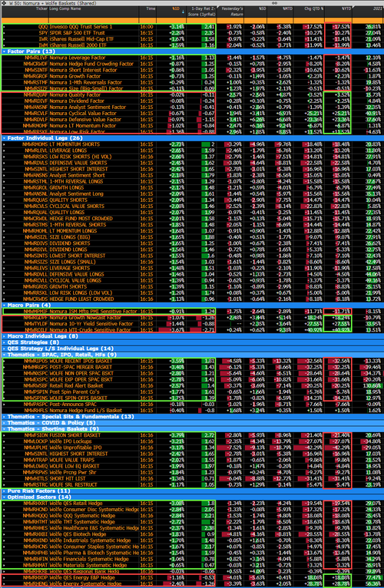The height and width of the screenshot is (588, 384).
Task: Open the Nomura Leverage Factor row
Action: (x=192, y=58)
